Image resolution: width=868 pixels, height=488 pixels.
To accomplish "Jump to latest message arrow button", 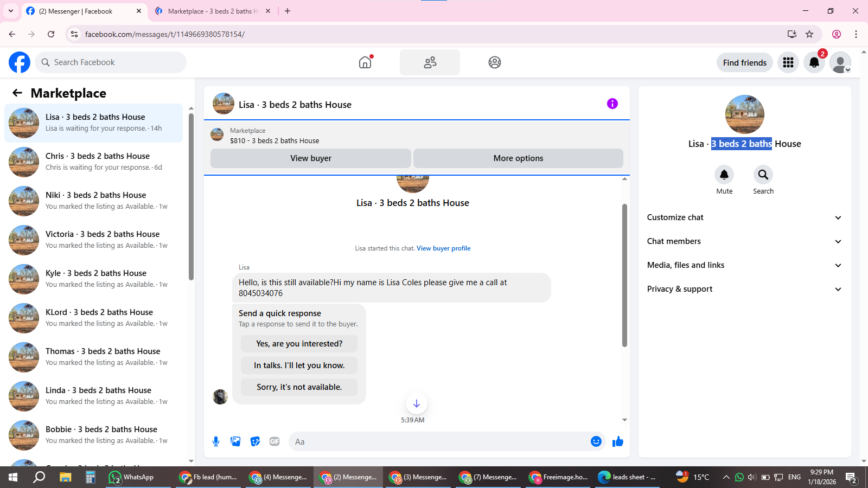I will point(417,403).
